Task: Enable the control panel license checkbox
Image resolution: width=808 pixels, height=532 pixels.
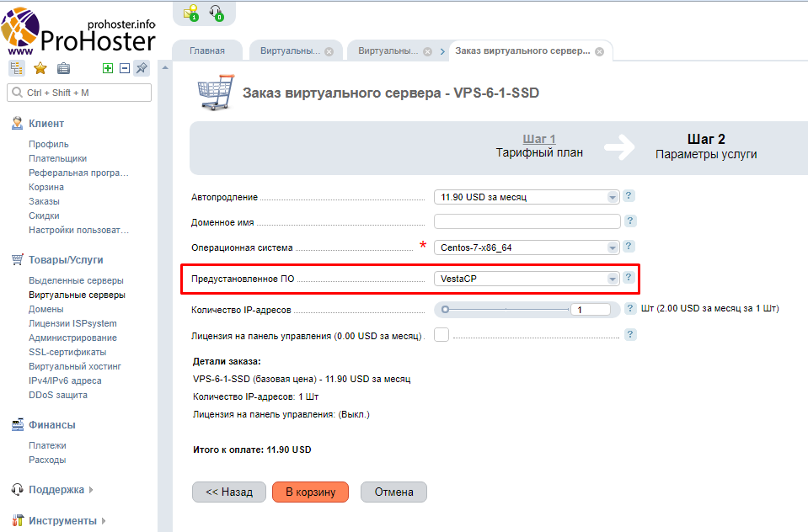Action: [441, 335]
